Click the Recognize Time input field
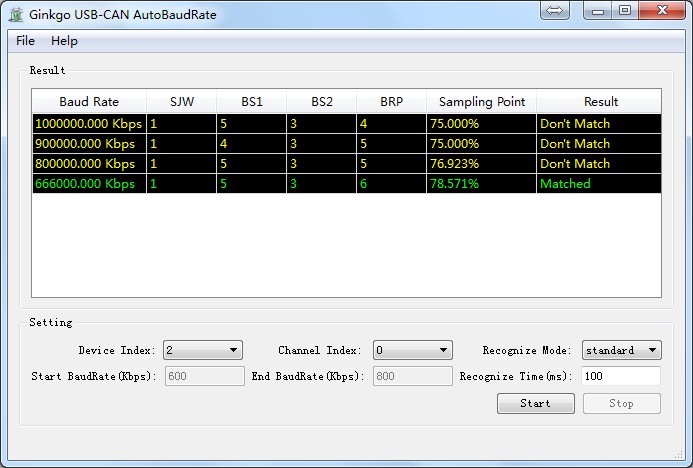 coord(621,376)
